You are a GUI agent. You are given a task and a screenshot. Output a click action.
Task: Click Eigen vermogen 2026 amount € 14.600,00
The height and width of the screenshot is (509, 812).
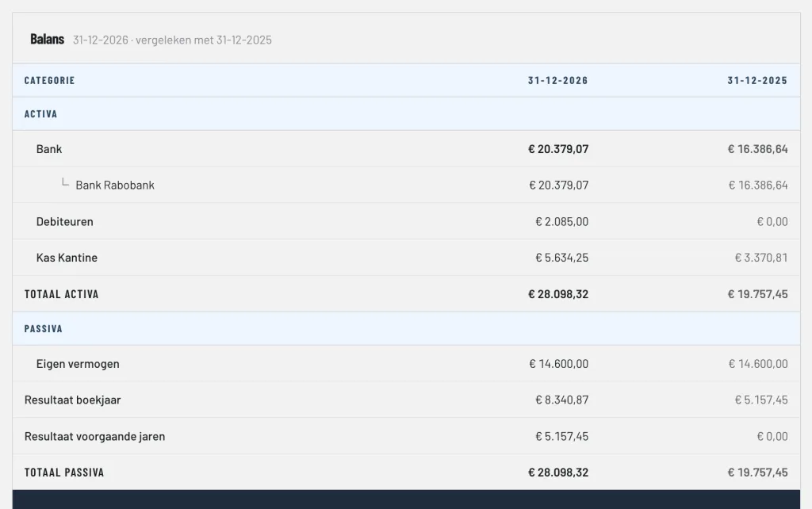559,364
